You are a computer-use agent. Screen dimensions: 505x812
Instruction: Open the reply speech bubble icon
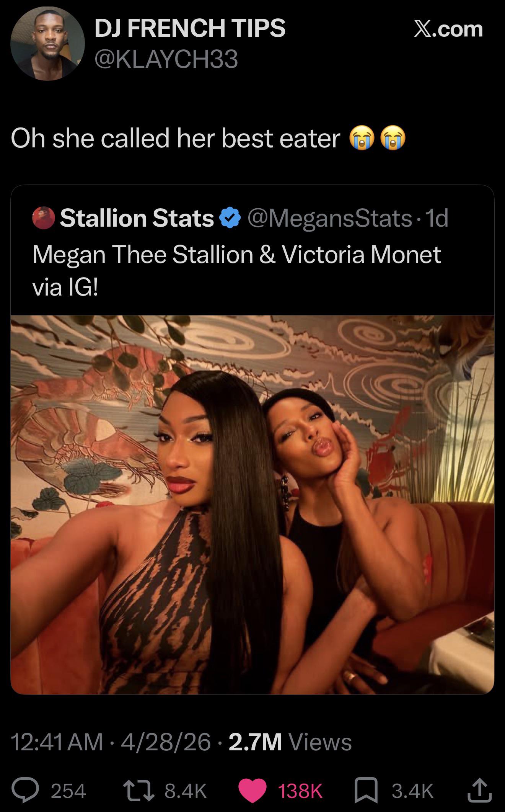coord(25,791)
